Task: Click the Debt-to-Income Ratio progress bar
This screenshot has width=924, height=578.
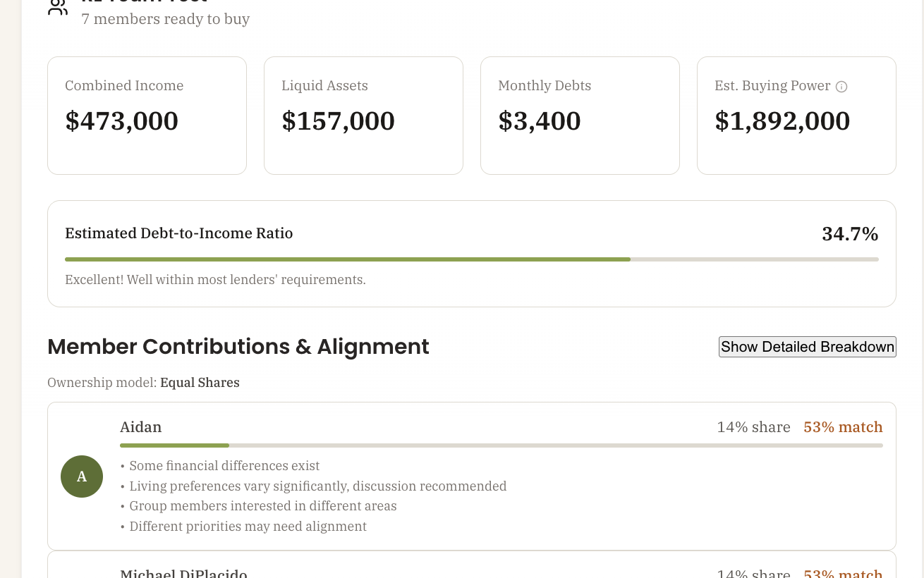Action: [x=472, y=259]
